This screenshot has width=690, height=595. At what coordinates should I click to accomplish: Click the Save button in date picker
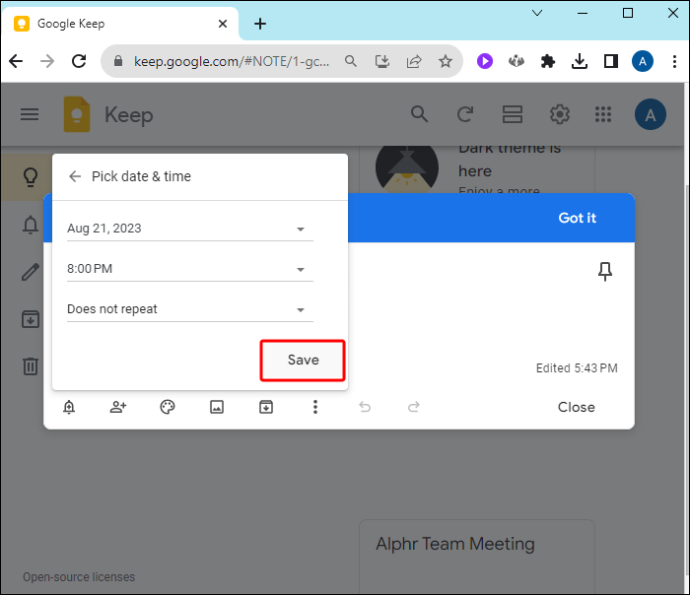tap(303, 360)
